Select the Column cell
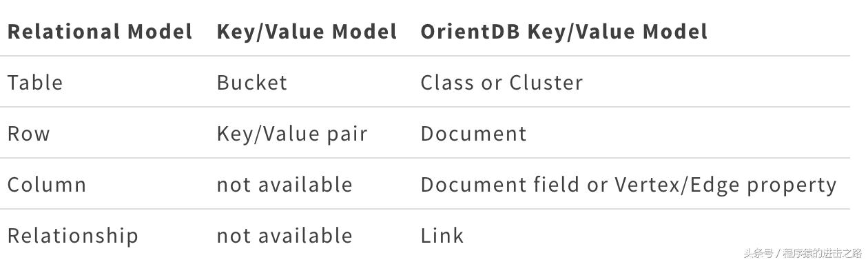 pos(47,185)
